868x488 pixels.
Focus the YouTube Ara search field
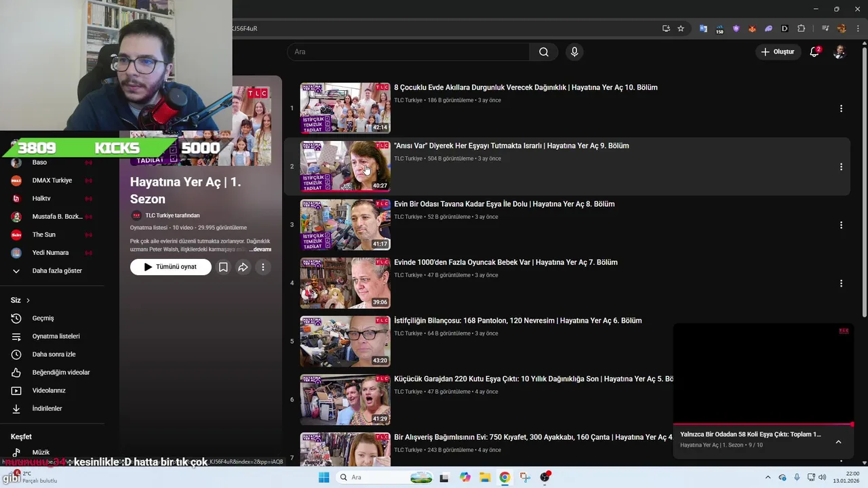pos(408,52)
